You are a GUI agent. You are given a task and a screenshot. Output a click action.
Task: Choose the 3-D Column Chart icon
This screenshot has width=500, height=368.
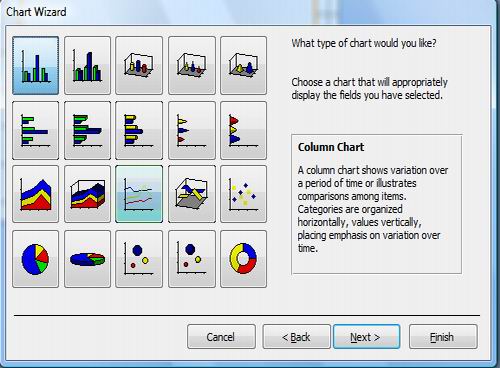(87, 65)
